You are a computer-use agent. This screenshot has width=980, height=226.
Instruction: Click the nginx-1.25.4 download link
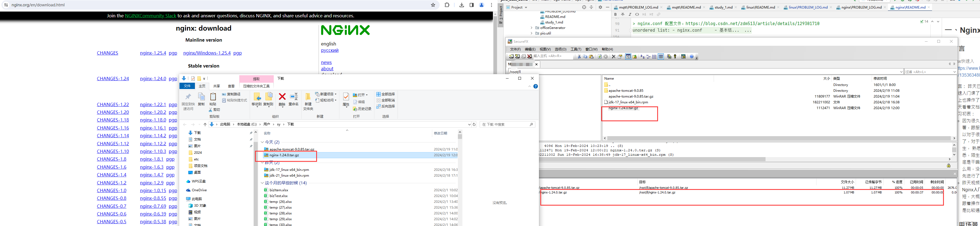click(x=153, y=53)
